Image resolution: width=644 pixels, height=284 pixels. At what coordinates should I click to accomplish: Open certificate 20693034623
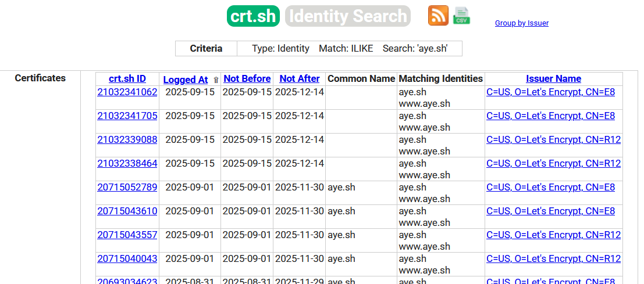click(x=127, y=281)
